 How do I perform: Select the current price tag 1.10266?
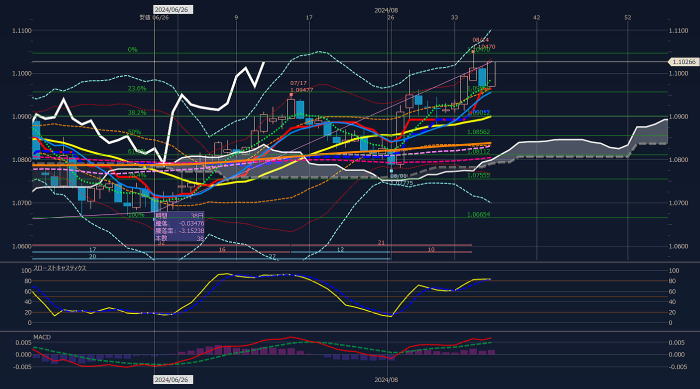[683, 62]
